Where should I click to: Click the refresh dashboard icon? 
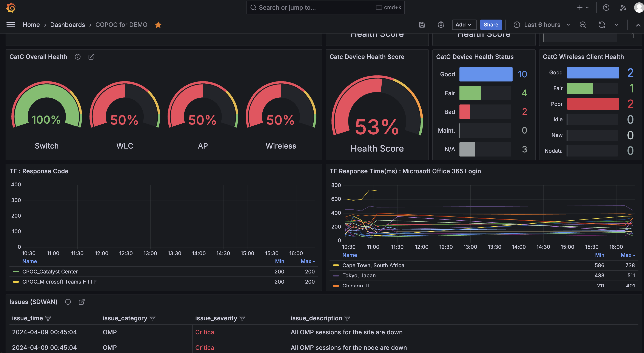[602, 25]
